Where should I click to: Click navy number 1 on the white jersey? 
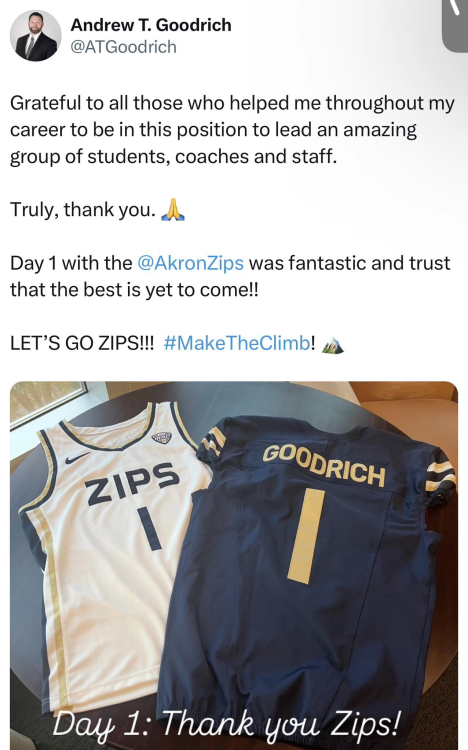point(149,529)
